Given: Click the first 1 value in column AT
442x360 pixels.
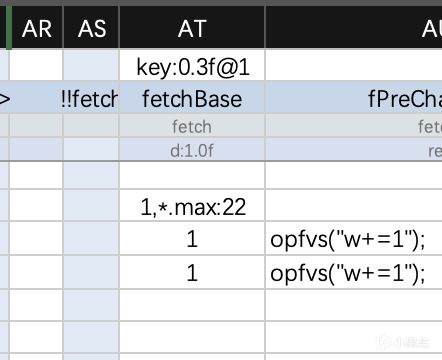Looking at the screenshot, I should tap(192, 239).
